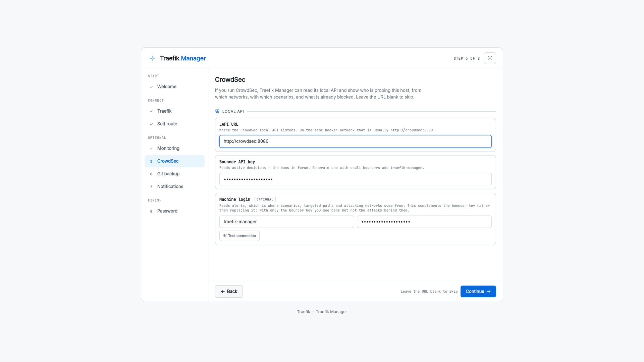This screenshot has width=644, height=362.
Task: Focus the Bouncer API key field
Action: point(356,179)
